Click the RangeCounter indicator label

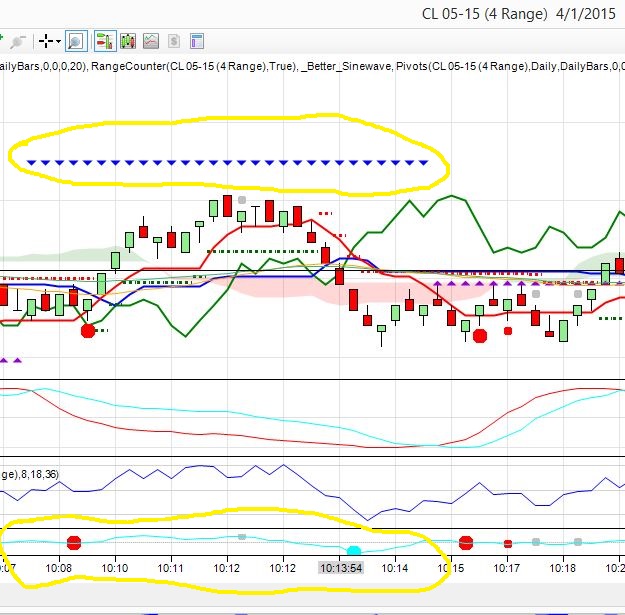coord(194,66)
